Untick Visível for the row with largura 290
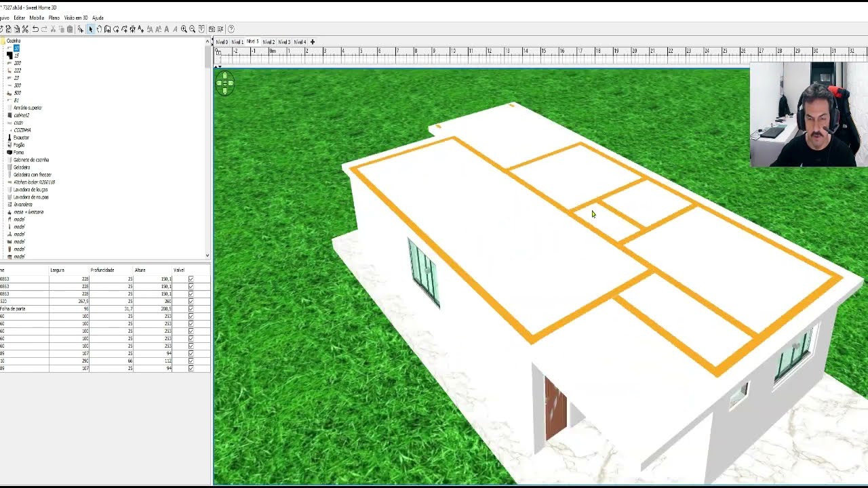The height and width of the screenshot is (488, 868). click(x=191, y=361)
